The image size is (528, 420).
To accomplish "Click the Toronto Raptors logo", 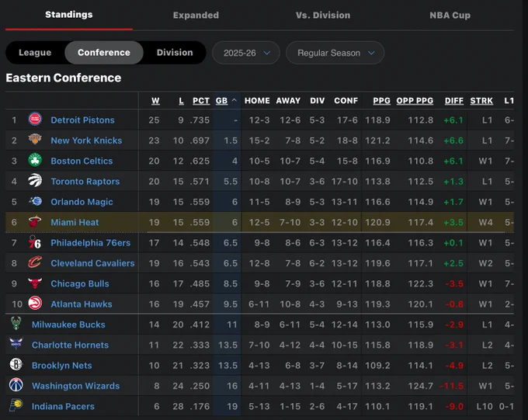I will tap(35, 181).
